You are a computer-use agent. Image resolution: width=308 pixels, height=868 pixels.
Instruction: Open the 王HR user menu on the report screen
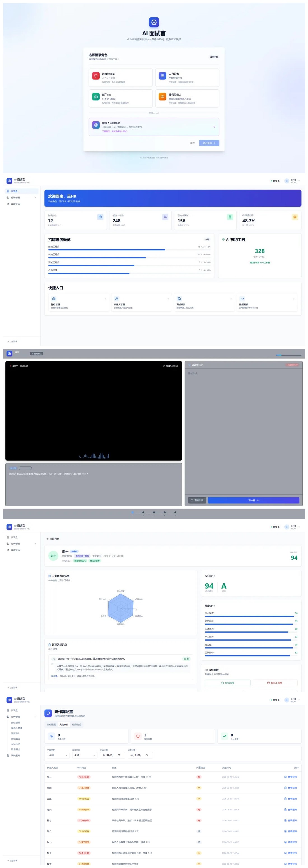pyautogui.click(x=292, y=527)
